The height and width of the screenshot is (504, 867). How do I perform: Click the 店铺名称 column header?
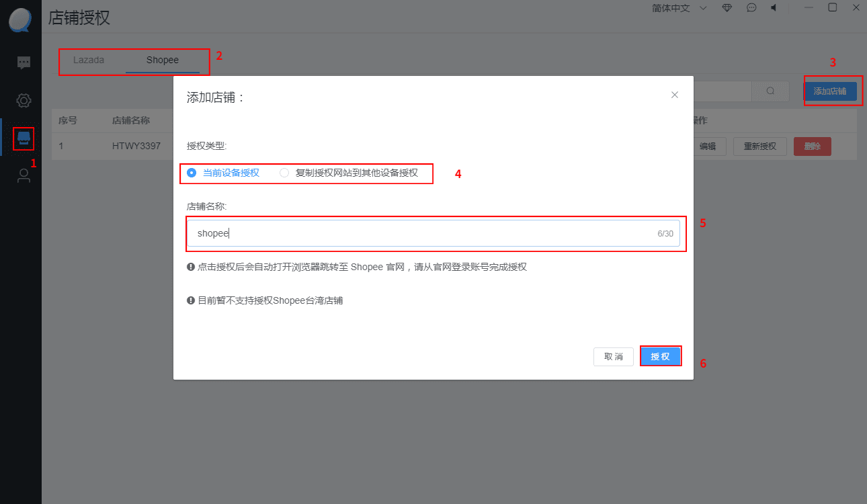pyautogui.click(x=131, y=121)
